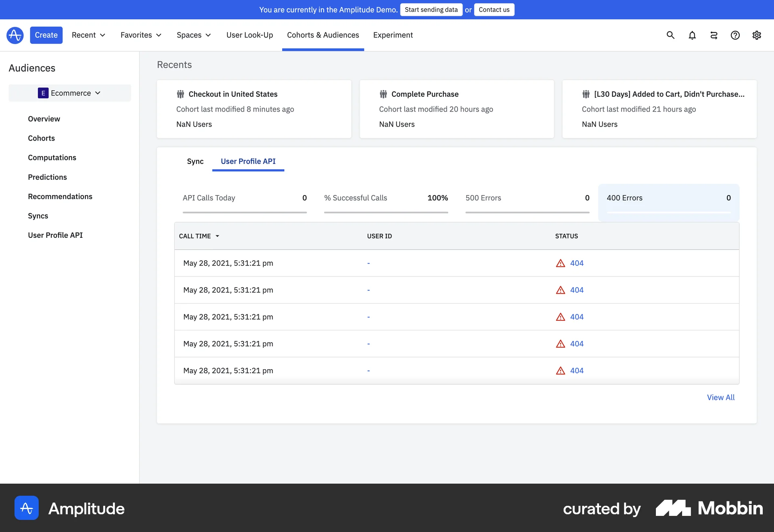Open the User Look-Up page
This screenshot has height=532, width=774.
(250, 35)
